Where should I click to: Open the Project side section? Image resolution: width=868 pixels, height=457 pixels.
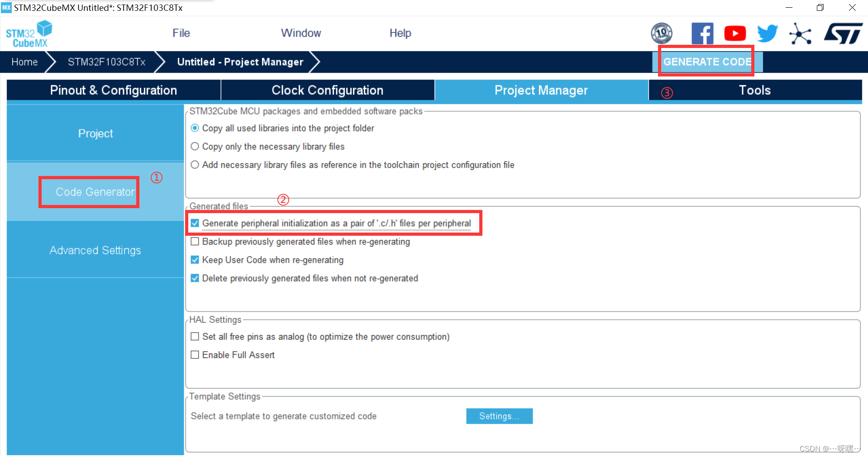click(95, 133)
